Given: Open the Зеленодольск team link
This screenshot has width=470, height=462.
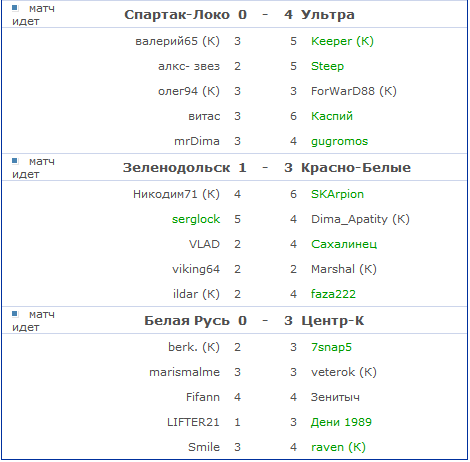Looking at the screenshot, I should pyautogui.click(x=176, y=168).
